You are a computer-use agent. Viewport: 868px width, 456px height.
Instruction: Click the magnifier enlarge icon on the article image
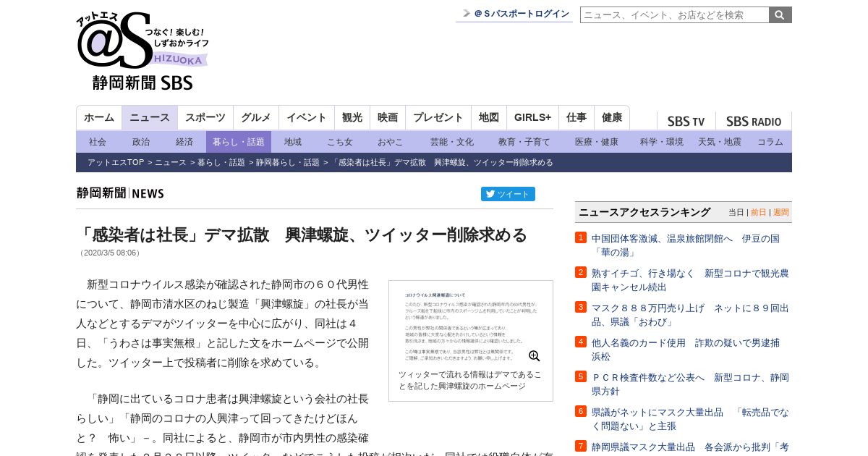click(535, 356)
